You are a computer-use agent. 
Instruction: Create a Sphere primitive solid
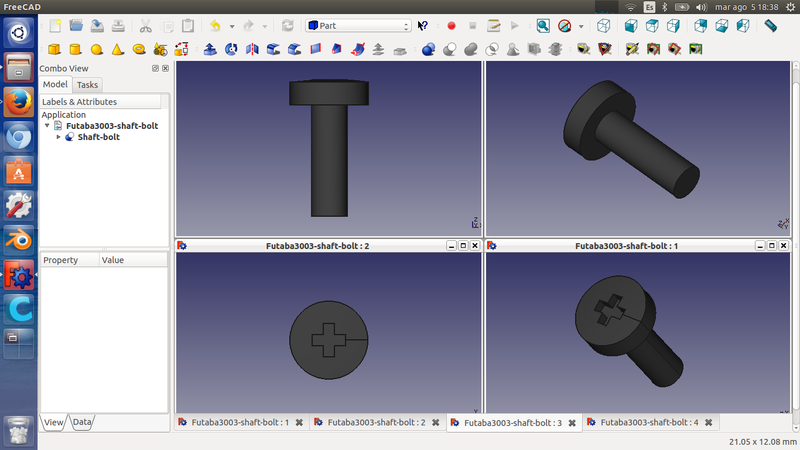[x=97, y=48]
